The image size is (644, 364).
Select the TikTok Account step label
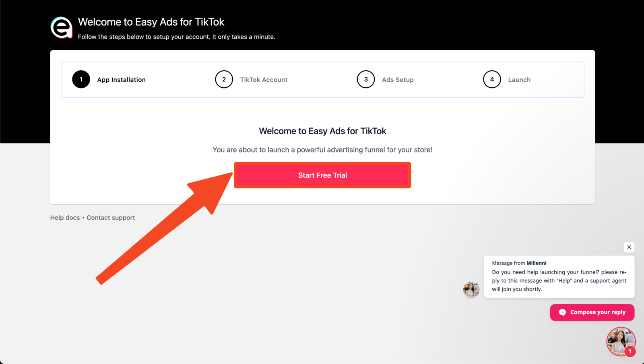pos(264,79)
